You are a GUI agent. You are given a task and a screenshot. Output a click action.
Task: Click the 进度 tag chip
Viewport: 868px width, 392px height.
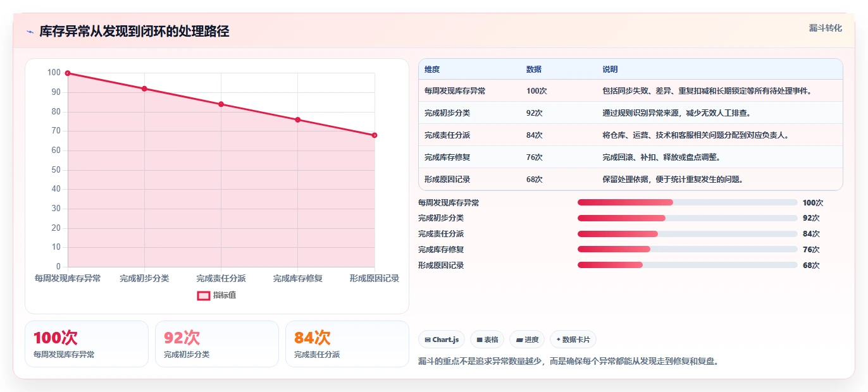(x=526, y=340)
